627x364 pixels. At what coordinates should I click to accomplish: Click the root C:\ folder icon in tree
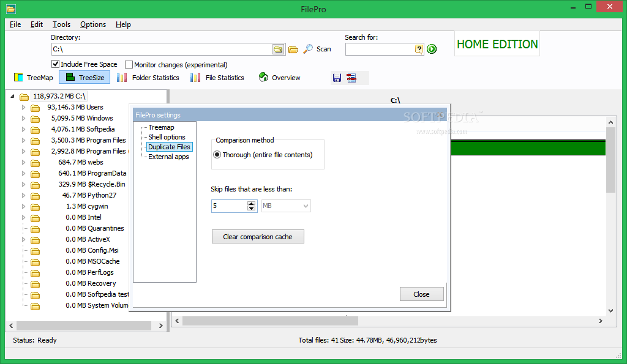tap(24, 97)
